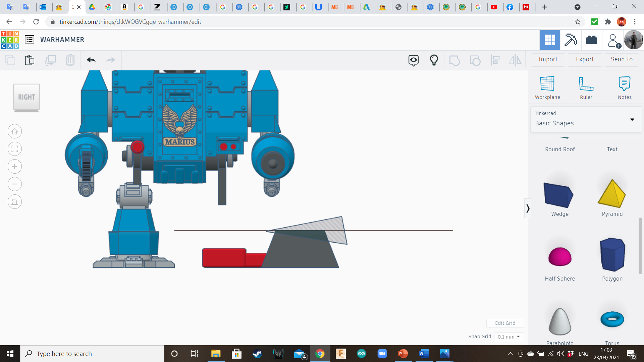Open the Send To menu

click(622, 59)
